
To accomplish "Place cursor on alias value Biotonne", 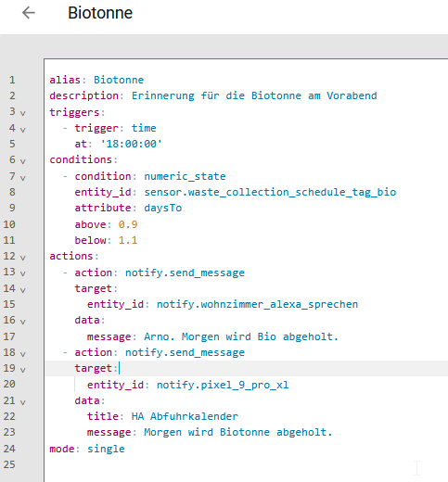I will click(x=119, y=80).
